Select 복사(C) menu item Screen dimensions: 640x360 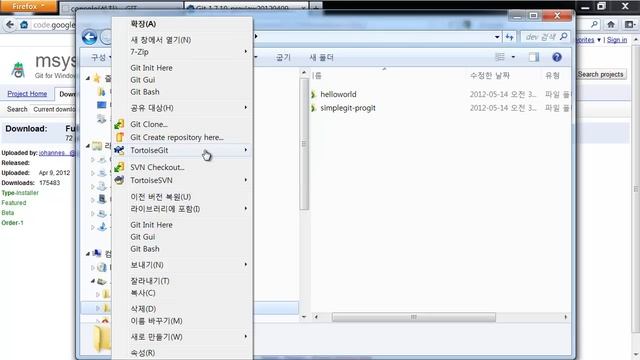[x=143, y=293]
